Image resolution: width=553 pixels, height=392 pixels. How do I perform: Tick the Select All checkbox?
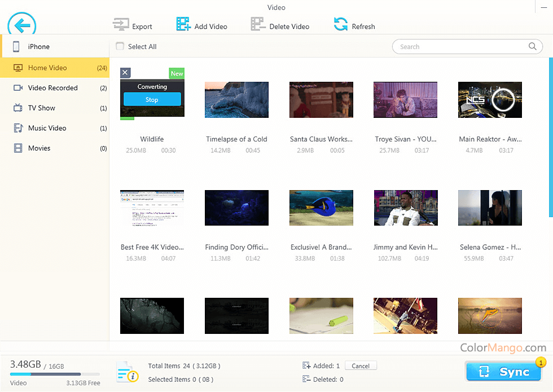click(x=120, y=47)
